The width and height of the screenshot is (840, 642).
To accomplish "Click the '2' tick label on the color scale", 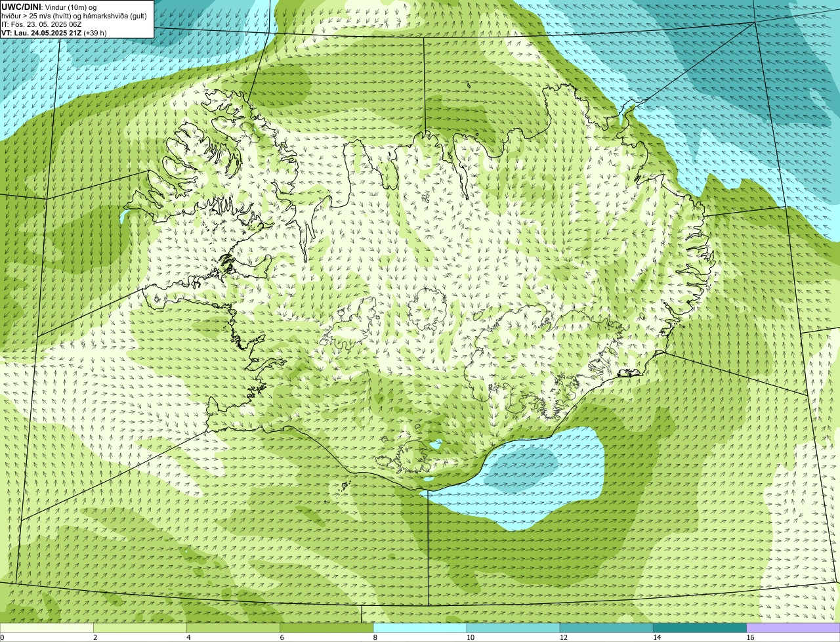I will coord(95,637).
